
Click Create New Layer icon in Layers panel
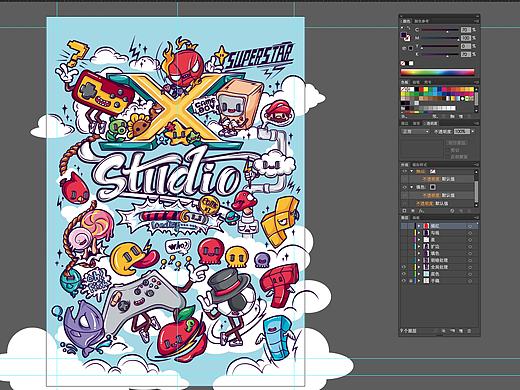click(x=461, y=331)
